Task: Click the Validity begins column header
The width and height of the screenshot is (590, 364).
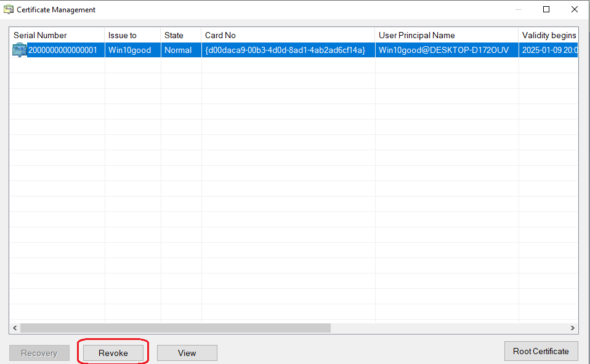Action: [548, 35]
